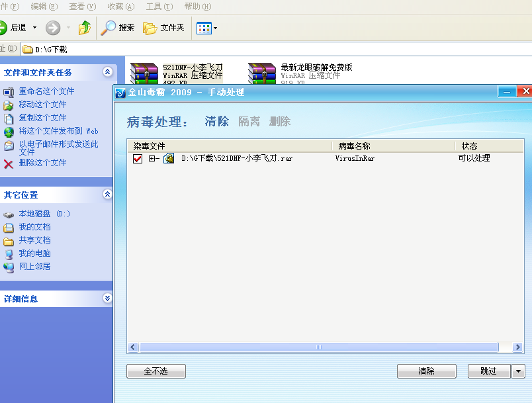The image size is (532, 403).
Task: Click the red X delete file icon
Action: click(x=9, y=164)
